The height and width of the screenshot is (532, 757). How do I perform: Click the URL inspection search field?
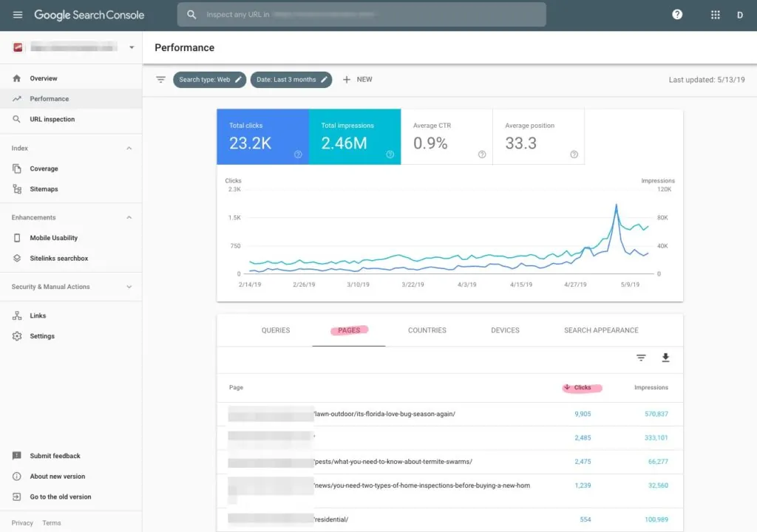click(362, 15)
